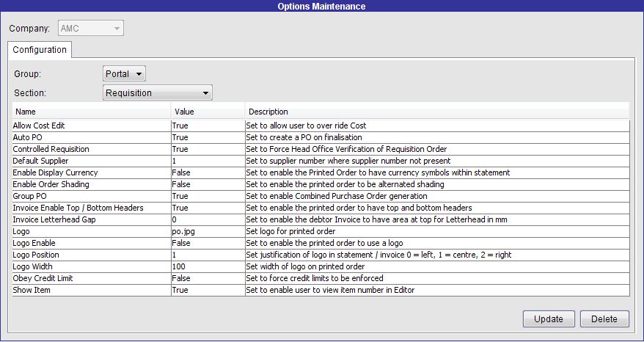Select the Logo Width value 100
This screenshot has width=644, height=342.
[208, 266]
